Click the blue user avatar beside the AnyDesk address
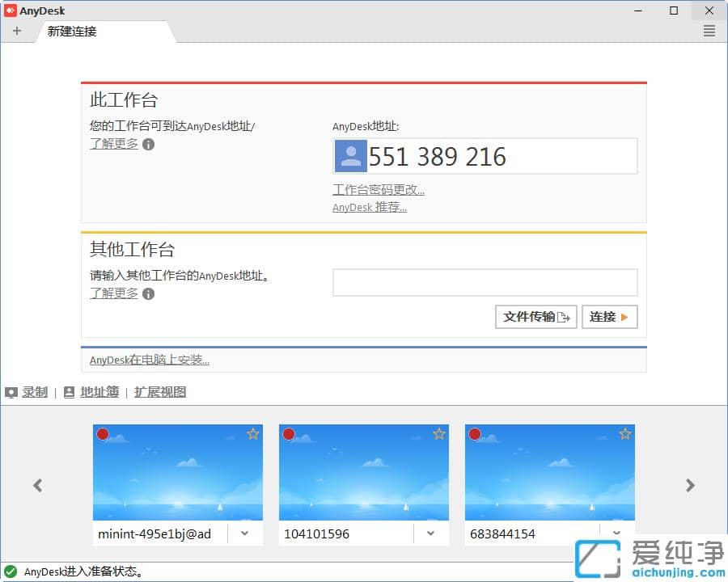The width and height of the screenshot is (728, 582). pos(350,155)
